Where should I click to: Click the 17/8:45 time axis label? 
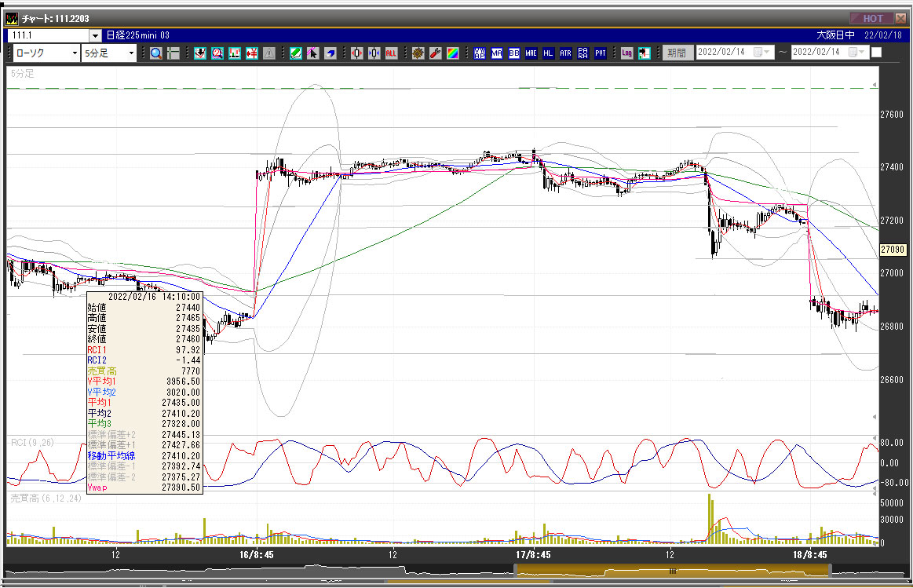coord(533,555)
